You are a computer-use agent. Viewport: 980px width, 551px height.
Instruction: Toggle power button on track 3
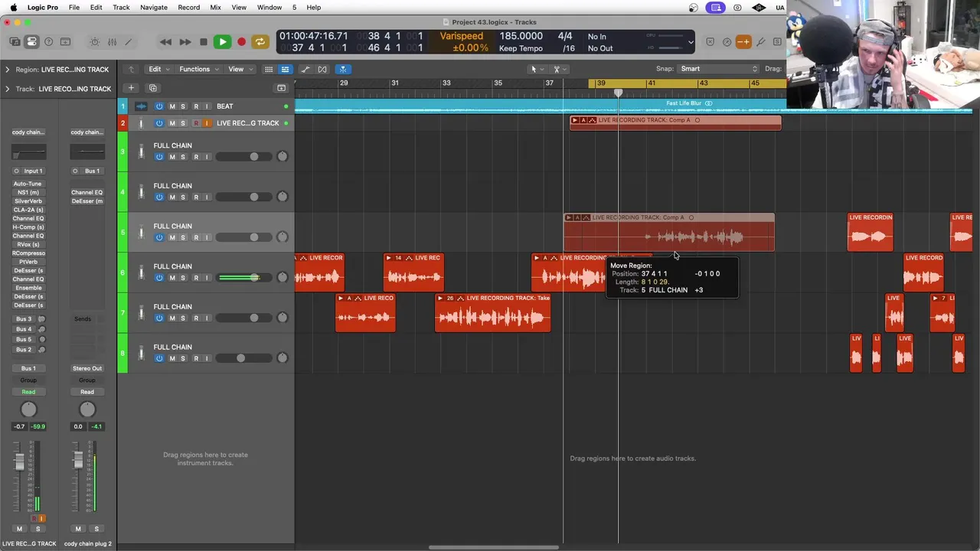(159, 157)
